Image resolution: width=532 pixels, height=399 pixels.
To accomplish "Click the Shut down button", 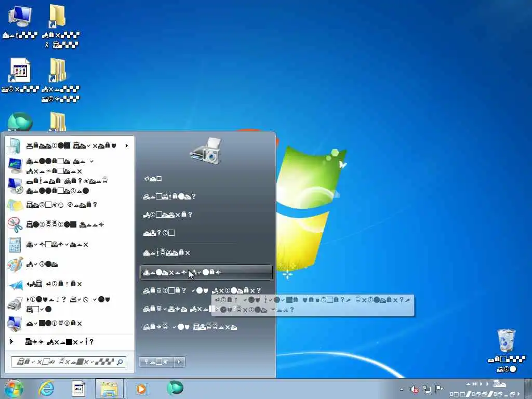I will click(x=156, y=362).
